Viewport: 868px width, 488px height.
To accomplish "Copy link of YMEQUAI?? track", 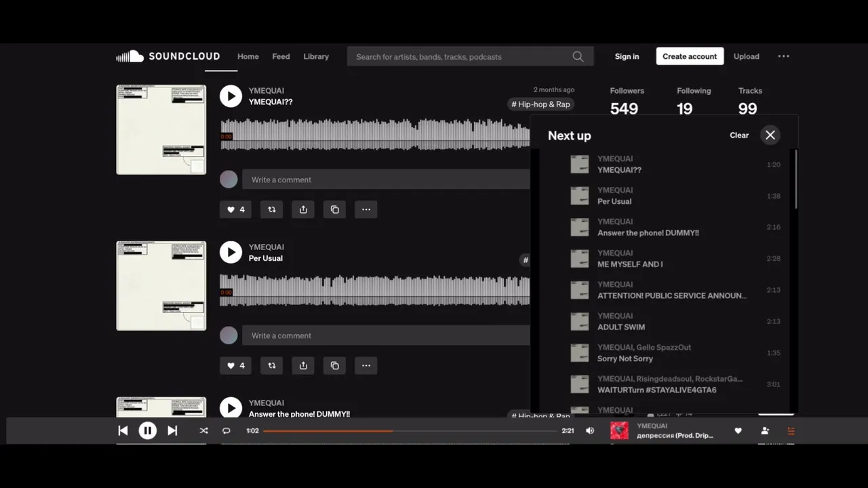I will 334,209.
